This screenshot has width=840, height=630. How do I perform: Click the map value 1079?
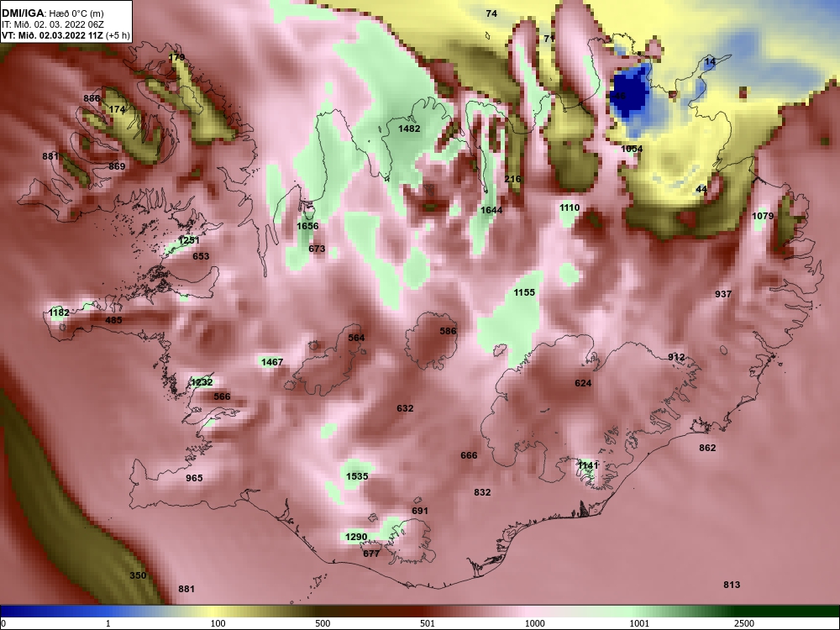[x=763, y=216]
